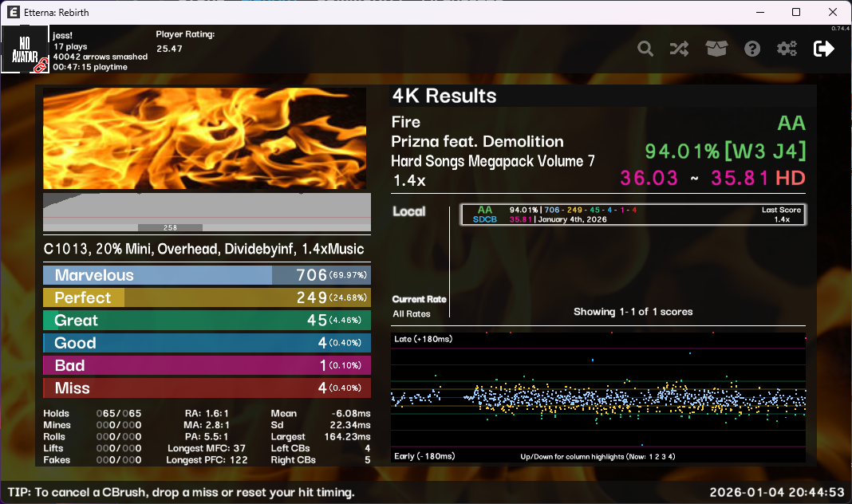Open the packs downloader box icon

[x=716, y=49]
